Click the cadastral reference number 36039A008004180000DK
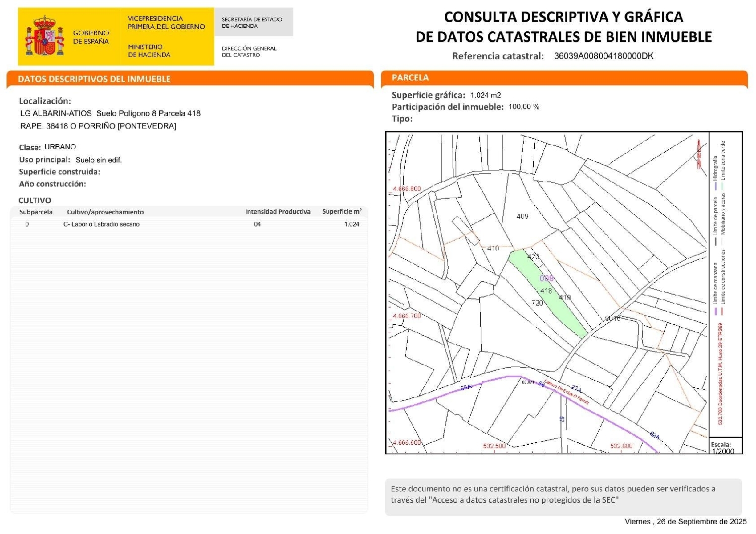The image size is (756, 534). coord(603,56)
